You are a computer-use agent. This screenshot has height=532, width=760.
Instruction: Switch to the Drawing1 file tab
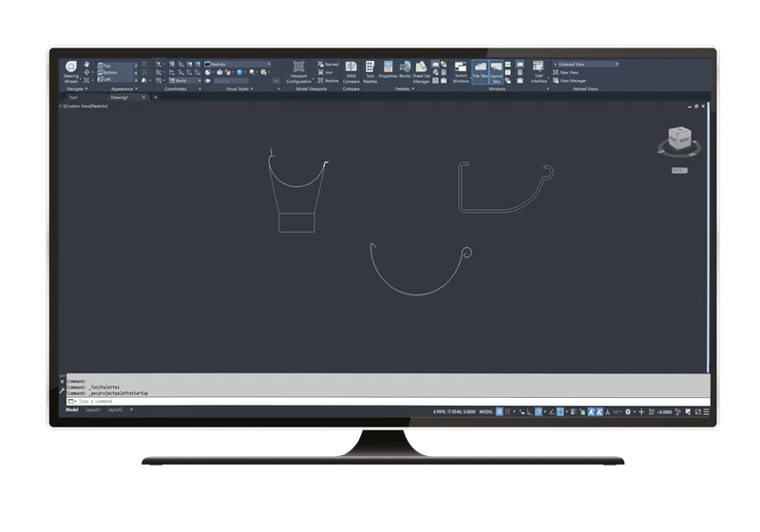pyautogui.click(x=123, y=97)
